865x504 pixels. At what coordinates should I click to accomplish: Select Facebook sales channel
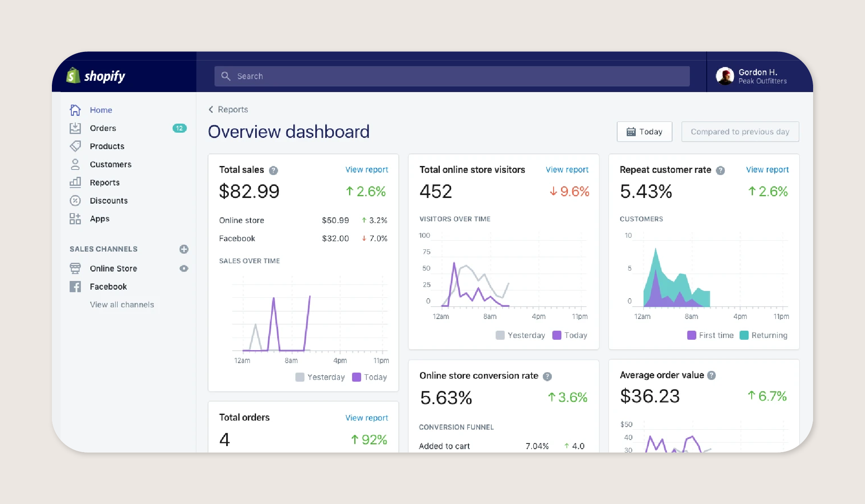point(108,287)
